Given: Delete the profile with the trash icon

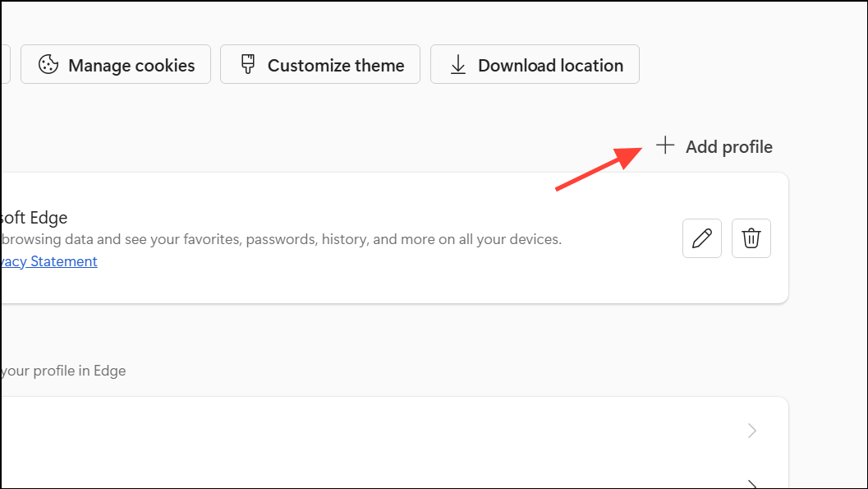Looking at the screenshot, I should tap(751, 238).
